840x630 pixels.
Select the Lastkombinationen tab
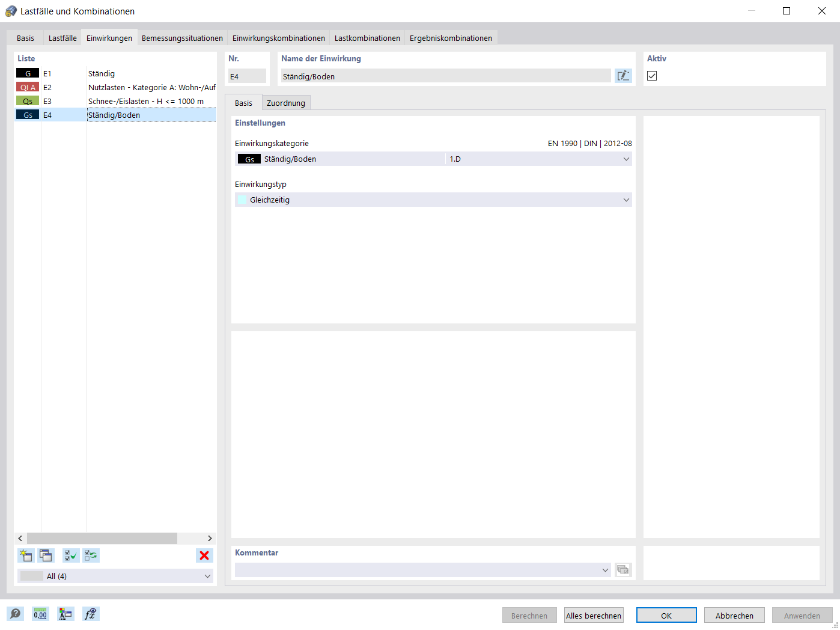click(367, 38)
